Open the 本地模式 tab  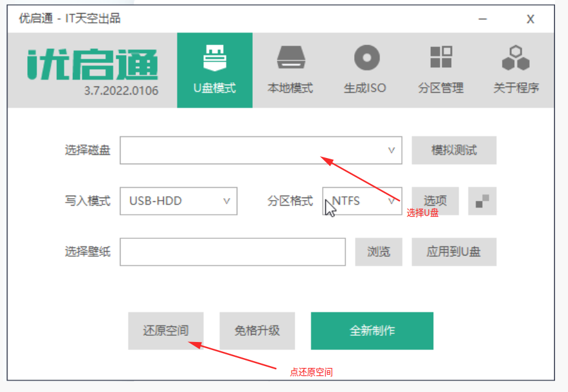point(290,70)
